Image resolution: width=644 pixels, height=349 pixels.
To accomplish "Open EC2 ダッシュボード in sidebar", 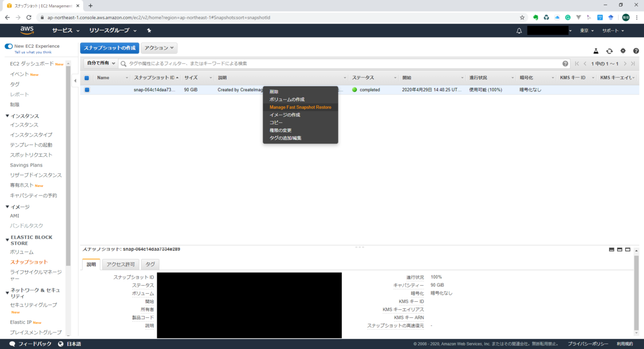I will coord(32,64).
